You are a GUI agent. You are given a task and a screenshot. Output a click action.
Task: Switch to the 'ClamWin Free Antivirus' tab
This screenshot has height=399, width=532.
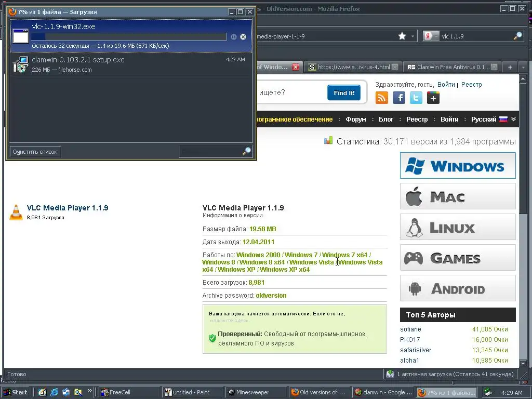coord(452,67)
